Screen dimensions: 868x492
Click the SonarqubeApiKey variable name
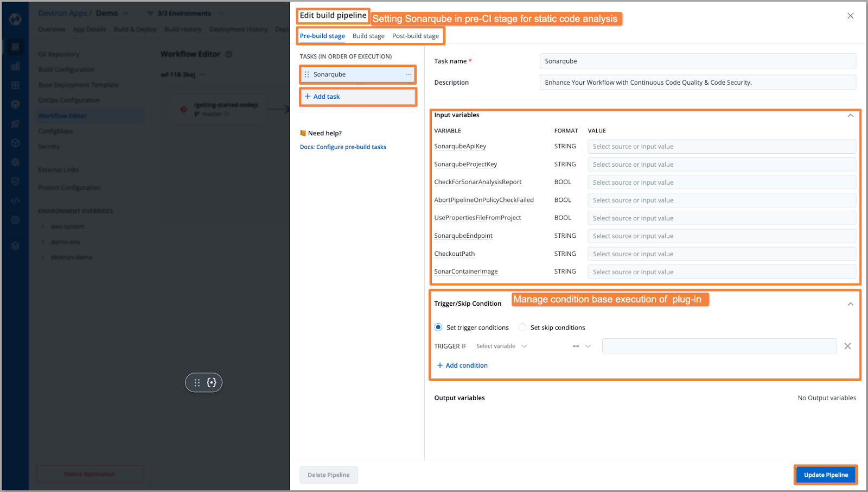point(460,147)
